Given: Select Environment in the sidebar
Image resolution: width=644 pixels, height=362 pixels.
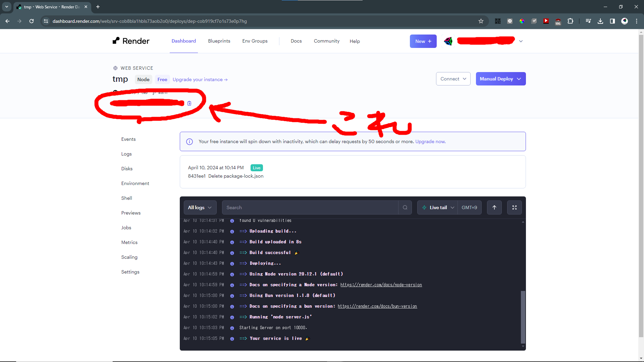Looking at the screenshot, I should click(x=135, y=183).
